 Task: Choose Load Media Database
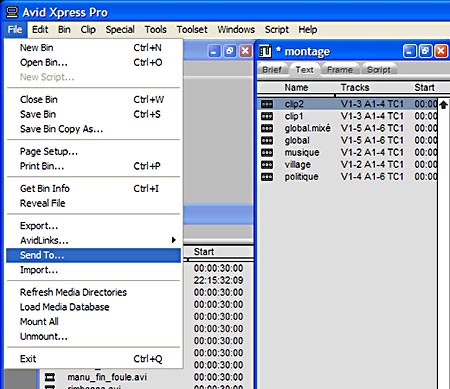point(93,307)
